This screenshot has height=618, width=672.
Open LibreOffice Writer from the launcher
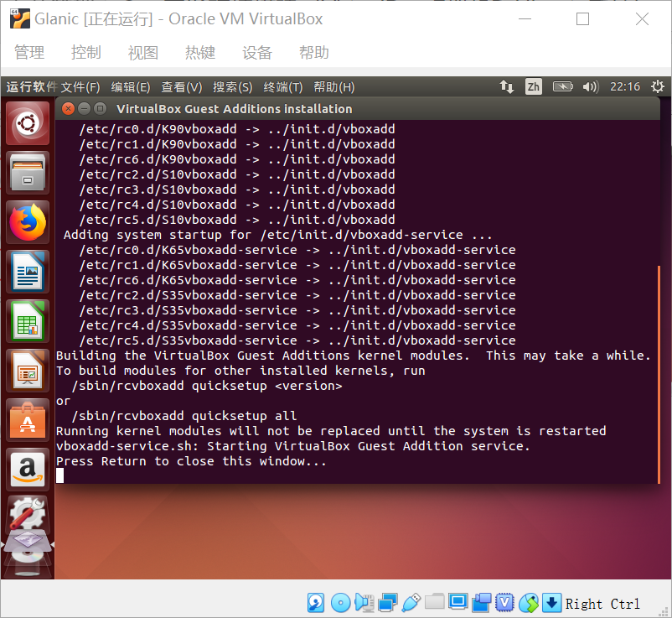click(x=28, y=272)
